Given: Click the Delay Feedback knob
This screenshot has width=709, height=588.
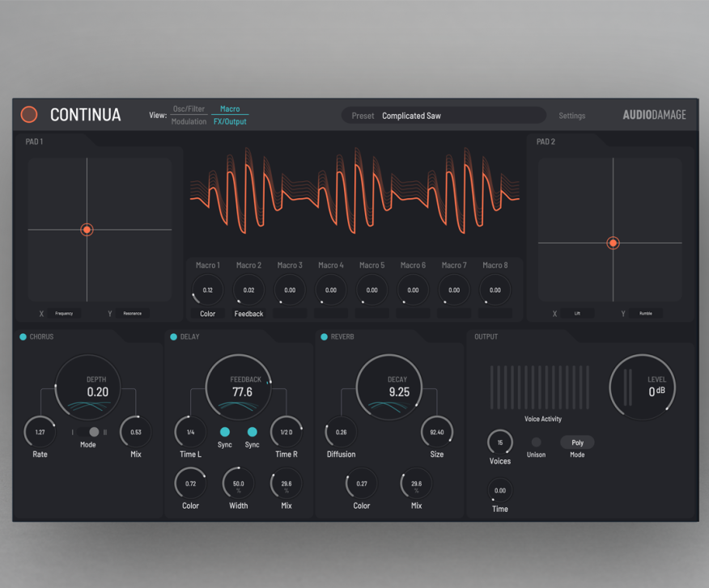Looking at the screenshot, I should tap(239, 387).
